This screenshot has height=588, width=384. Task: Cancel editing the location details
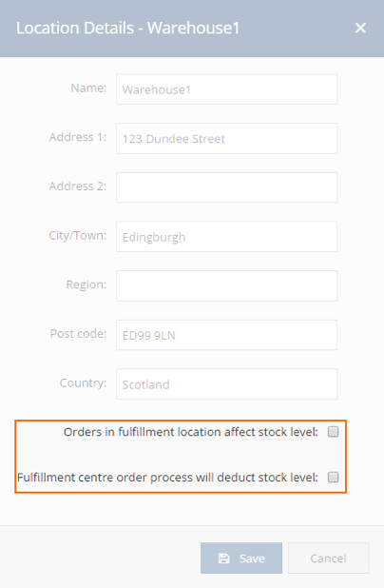[329, 558]
